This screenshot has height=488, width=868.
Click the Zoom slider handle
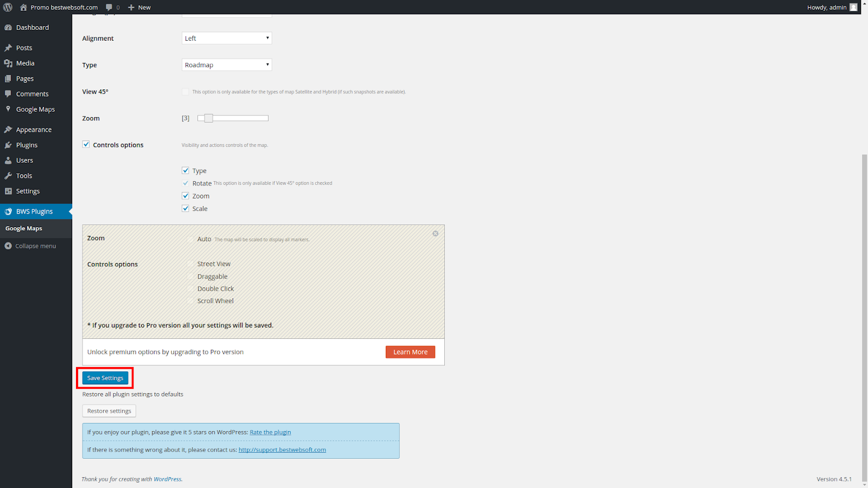209,118
